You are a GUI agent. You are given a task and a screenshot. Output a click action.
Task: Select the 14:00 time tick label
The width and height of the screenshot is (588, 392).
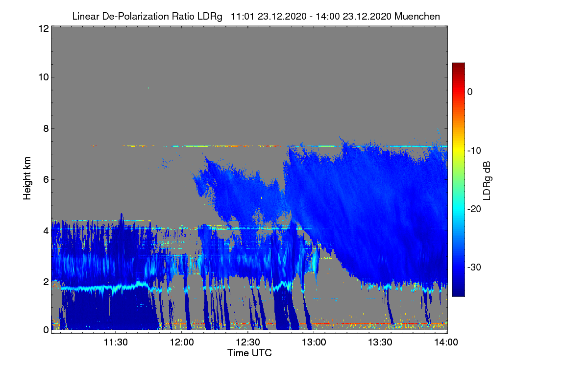point(447,343)
